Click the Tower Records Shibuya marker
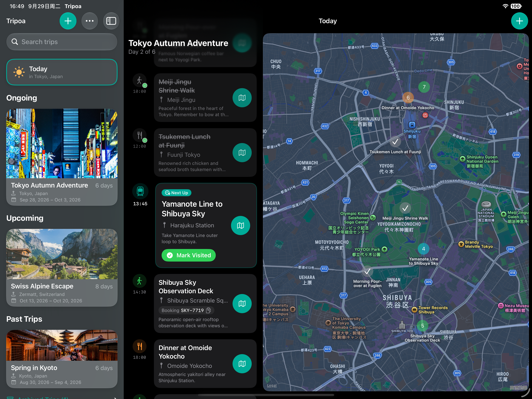532x399 pixels. pos(414,310)
